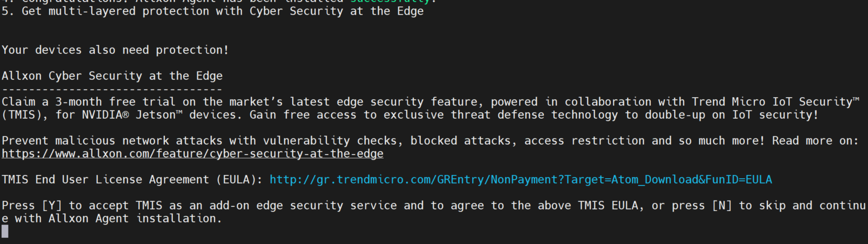Click the 'Trend Micro IoT Security™' text

(x=776, y=102)
